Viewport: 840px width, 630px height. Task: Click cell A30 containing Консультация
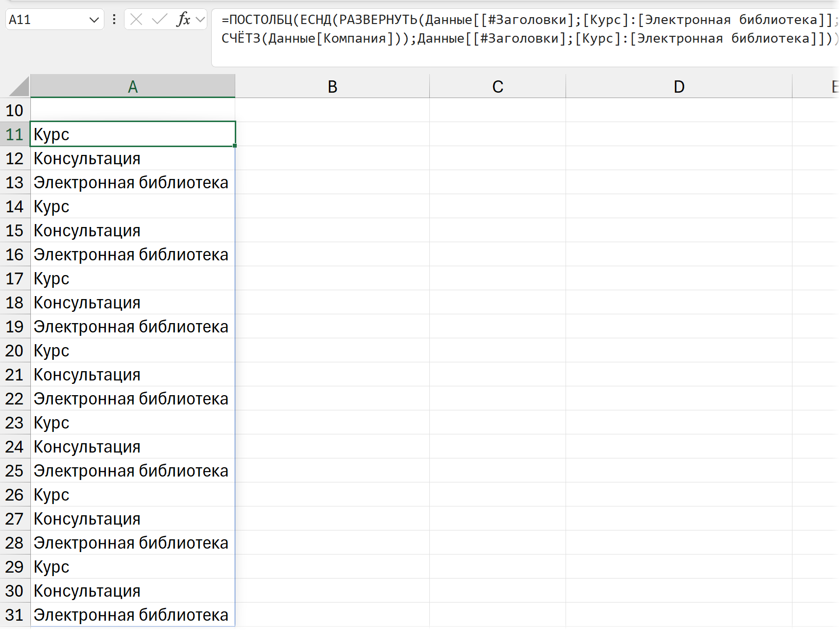133,591
